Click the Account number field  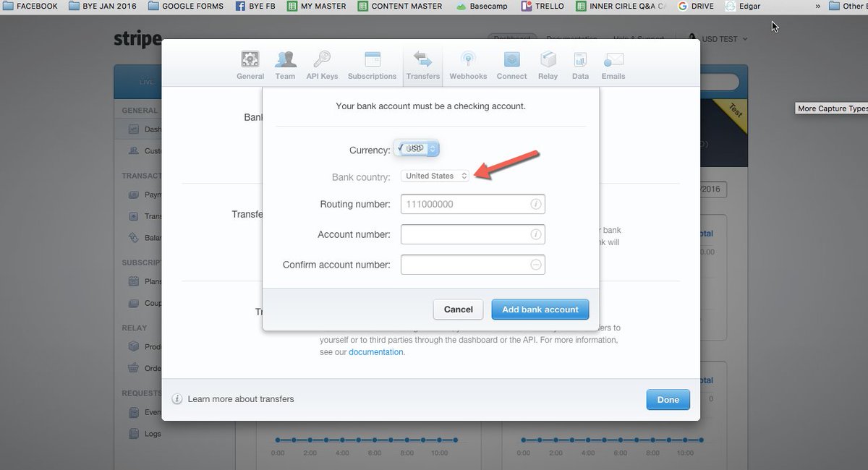(472, 234)
